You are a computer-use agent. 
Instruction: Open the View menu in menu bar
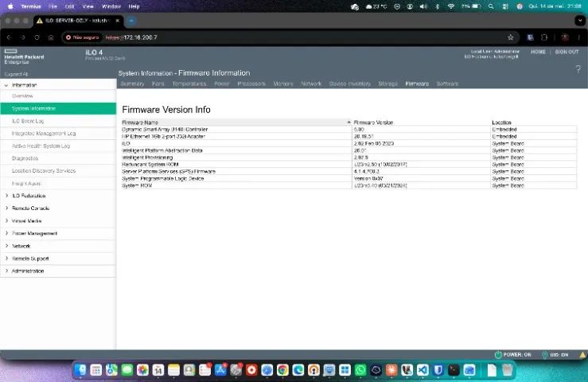pyautogui.click(x=88, y=6)
